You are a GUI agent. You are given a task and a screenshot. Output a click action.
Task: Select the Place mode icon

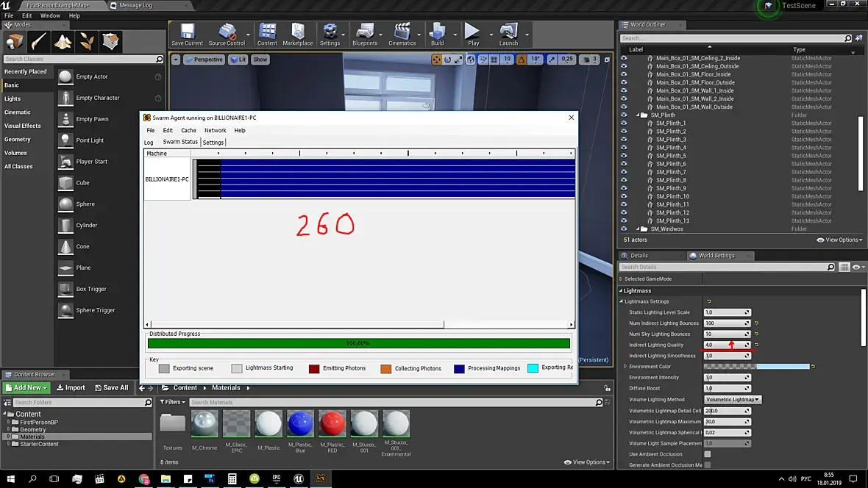coord(15,41)
